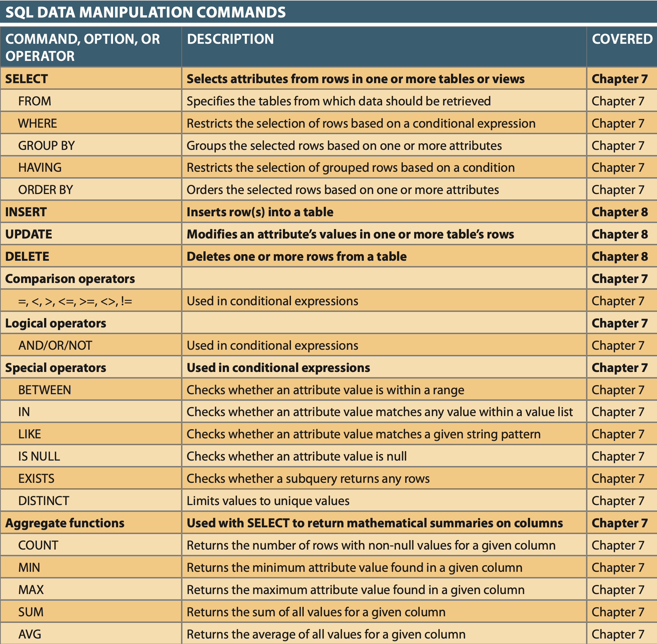Screen dimensions: 657x644
Task: Click 'Restricts the selection of rows based on a conditional expression'
Action: click(361, 123)
